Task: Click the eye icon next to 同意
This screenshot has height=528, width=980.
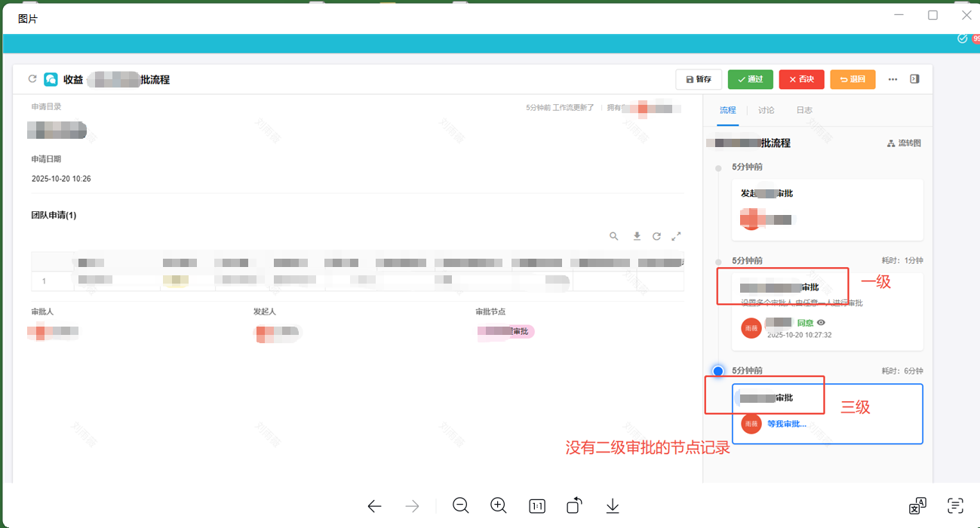Action: [x=821, y=322]
